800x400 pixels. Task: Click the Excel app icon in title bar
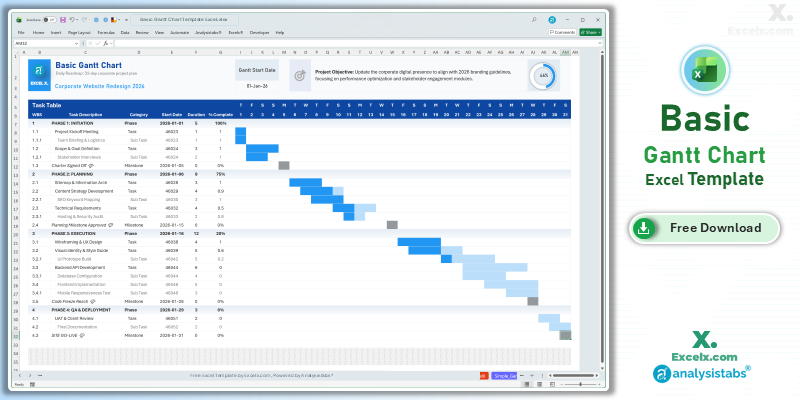pos(19,19)
